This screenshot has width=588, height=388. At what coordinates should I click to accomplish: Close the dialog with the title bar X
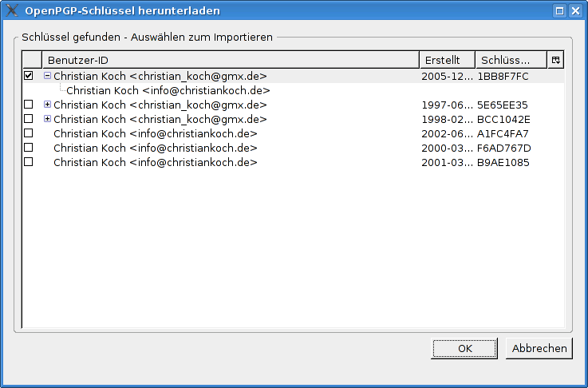click(x=576, y=10)
